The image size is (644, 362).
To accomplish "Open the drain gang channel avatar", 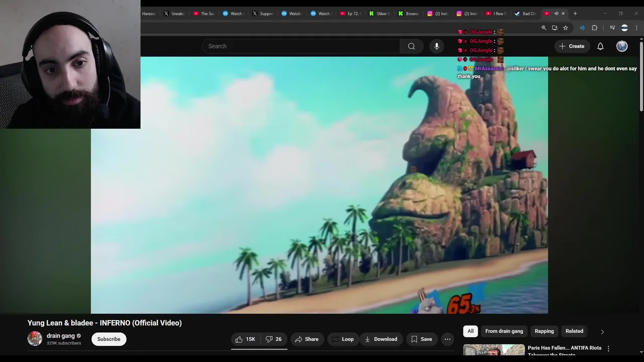I will tap(35, 338).
